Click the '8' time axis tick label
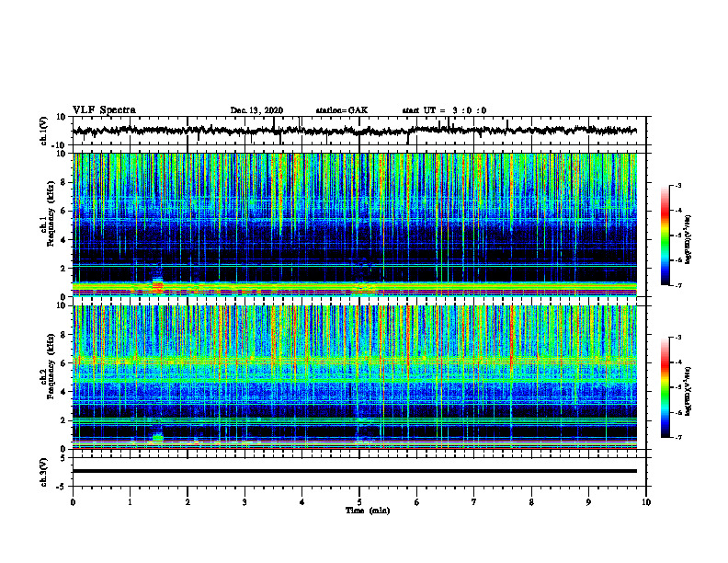This screenshot has height=563, width=728. click(531, 502)
